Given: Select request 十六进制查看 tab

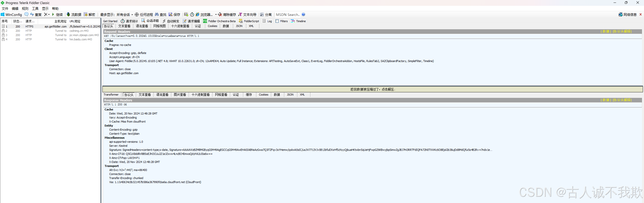Looking at the screenshot, I should click(180, 26).
